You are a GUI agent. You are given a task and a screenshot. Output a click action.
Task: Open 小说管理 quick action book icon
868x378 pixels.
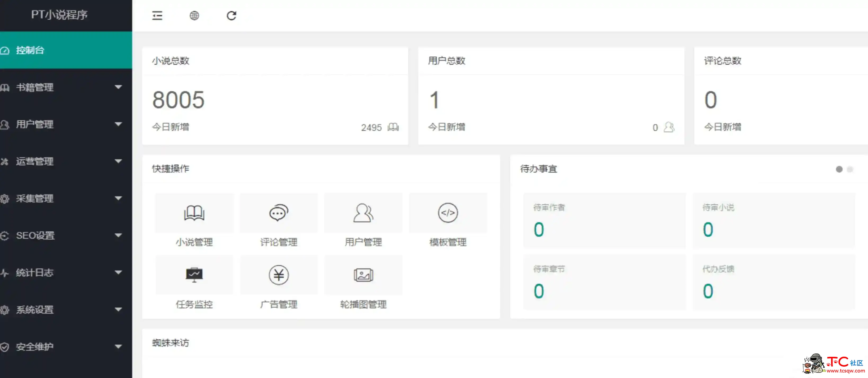pos(194,213)
